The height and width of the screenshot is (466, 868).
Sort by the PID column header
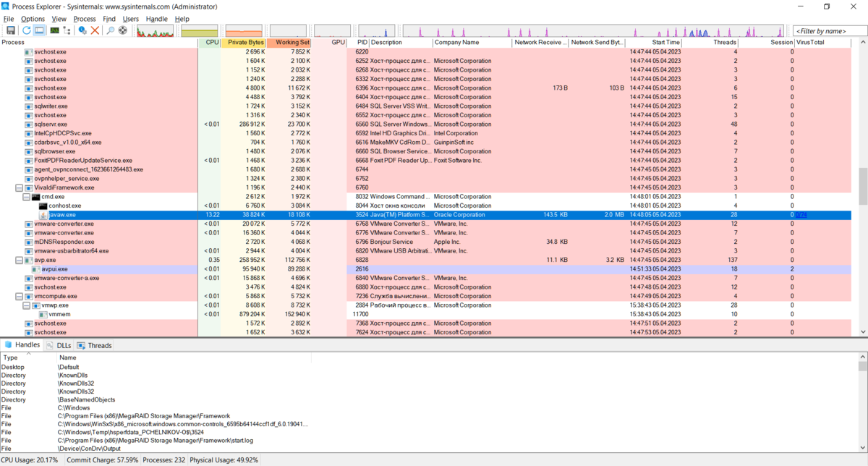tap(359, 43)
